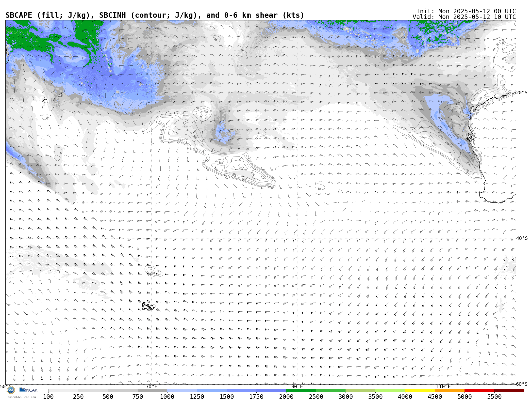Click the colorbar tick label 1500
532x400 pixels.
(227, 397)
